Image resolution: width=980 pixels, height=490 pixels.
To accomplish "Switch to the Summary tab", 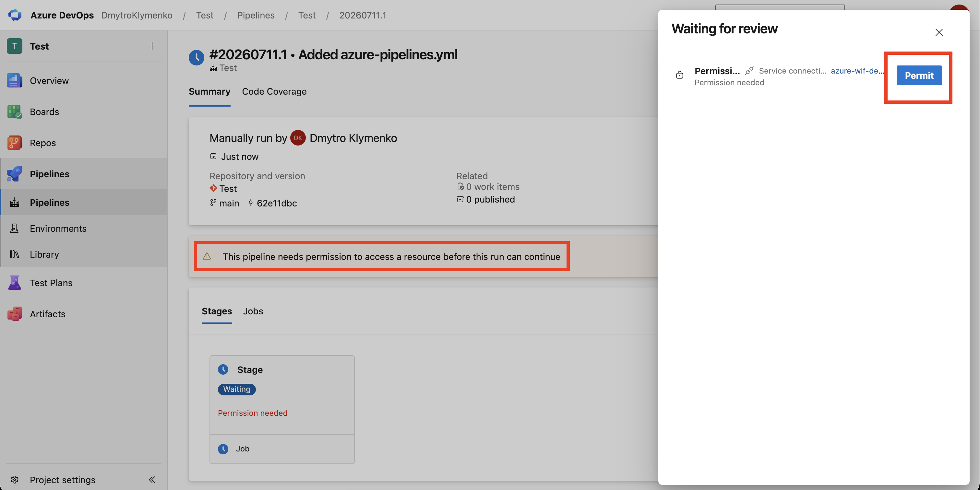I will [209, 91].
